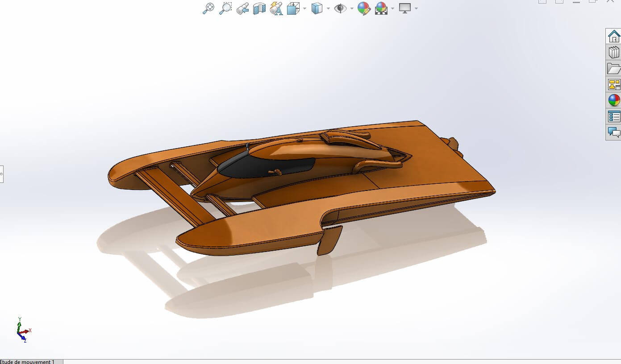Image resolution: width=621 pixels, height=364 pixels.
Task: Expand the Hide/Show Items dropdown arrow
Action: [x=352, y=8]
